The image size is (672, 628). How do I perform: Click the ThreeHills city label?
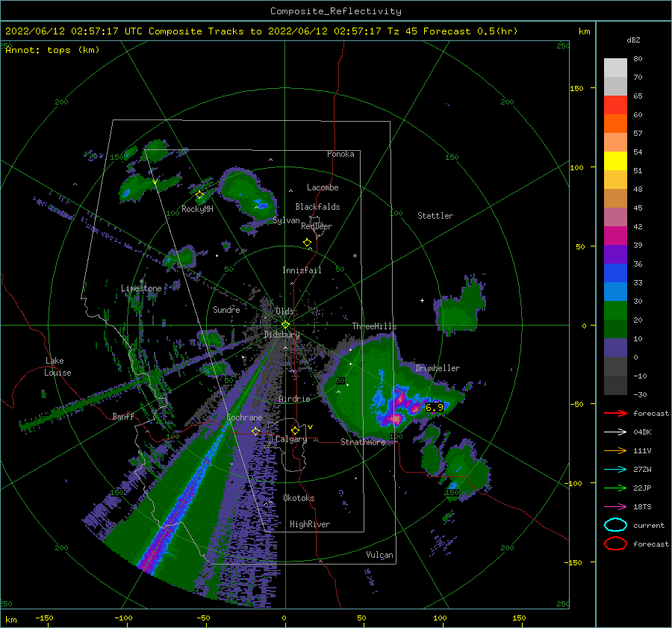[x=375, y=326]
